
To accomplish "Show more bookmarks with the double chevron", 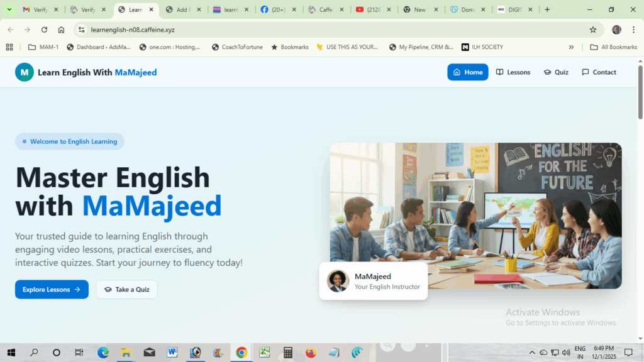I will pos(571,47).
